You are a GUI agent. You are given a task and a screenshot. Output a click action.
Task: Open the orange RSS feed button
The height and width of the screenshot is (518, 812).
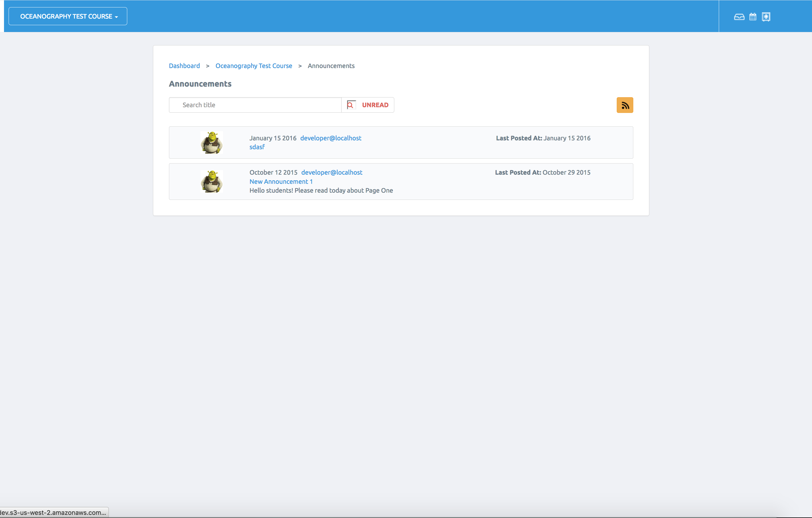click(x=624, y=105)
